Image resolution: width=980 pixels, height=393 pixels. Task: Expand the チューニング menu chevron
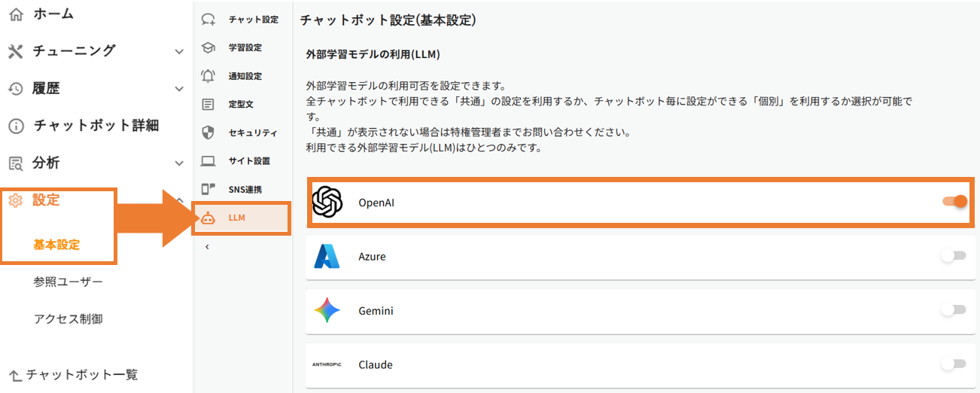[179, 51]
